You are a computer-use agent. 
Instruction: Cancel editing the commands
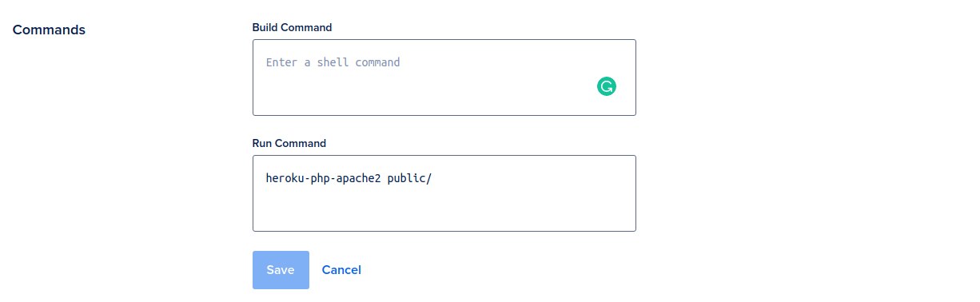[341, 270]
